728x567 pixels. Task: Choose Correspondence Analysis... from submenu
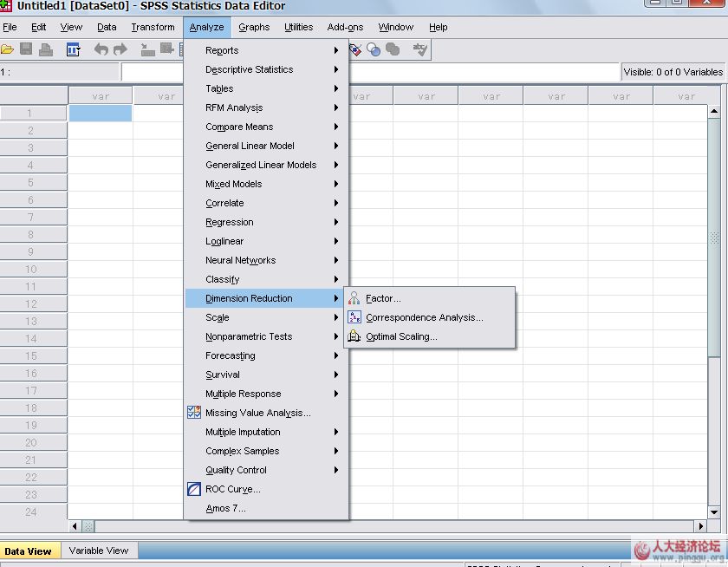coord(430,317)
